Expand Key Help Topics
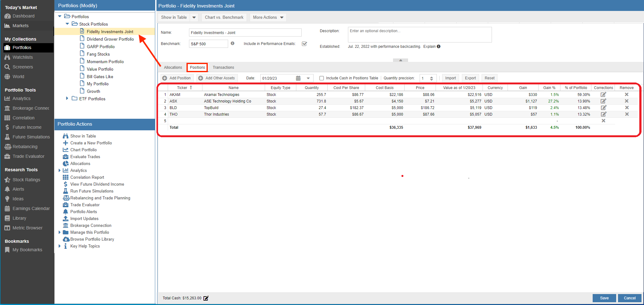Viewport: 644px width, 305px height. point(59,246)
